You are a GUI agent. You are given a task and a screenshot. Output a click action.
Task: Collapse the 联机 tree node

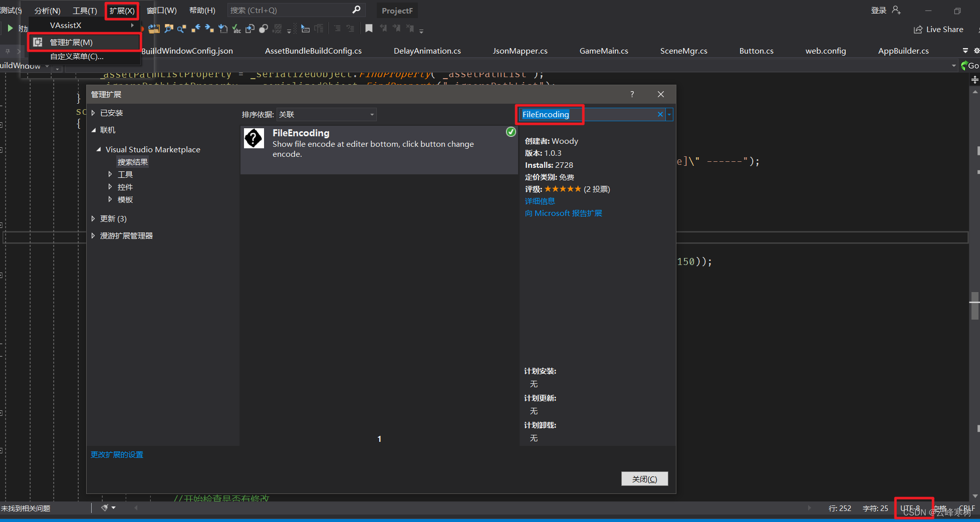(x=93, y=130)
